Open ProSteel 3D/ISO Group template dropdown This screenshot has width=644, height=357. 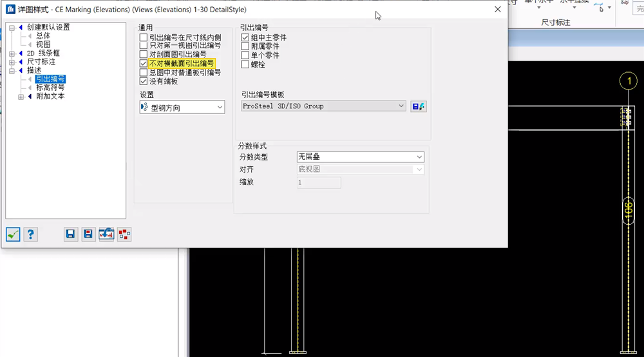click(324, 106)
